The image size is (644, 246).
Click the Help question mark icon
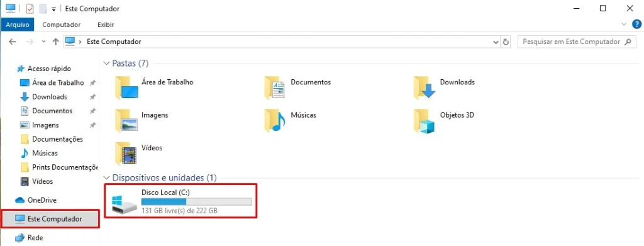tap(636, 25)
